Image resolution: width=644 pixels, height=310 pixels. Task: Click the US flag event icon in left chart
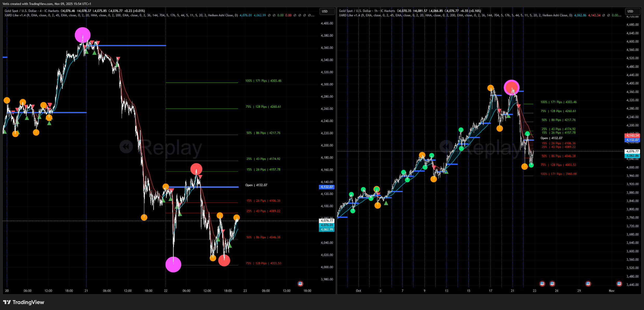300,284
